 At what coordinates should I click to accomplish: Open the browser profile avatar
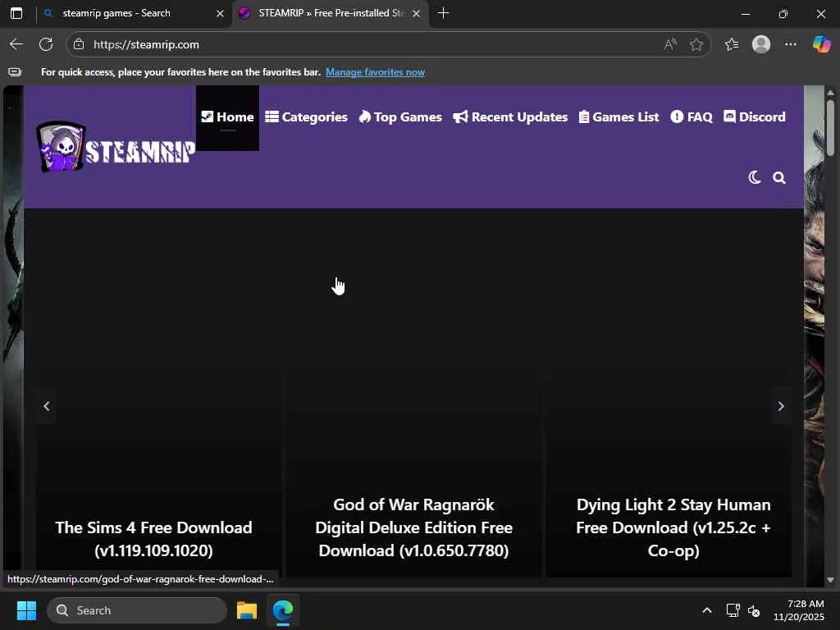(x=761, y=44)
